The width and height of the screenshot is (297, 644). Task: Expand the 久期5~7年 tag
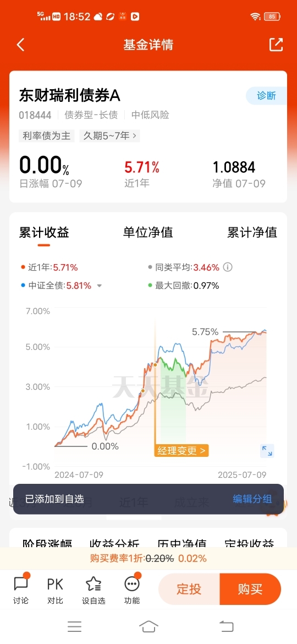click(110, 136)
